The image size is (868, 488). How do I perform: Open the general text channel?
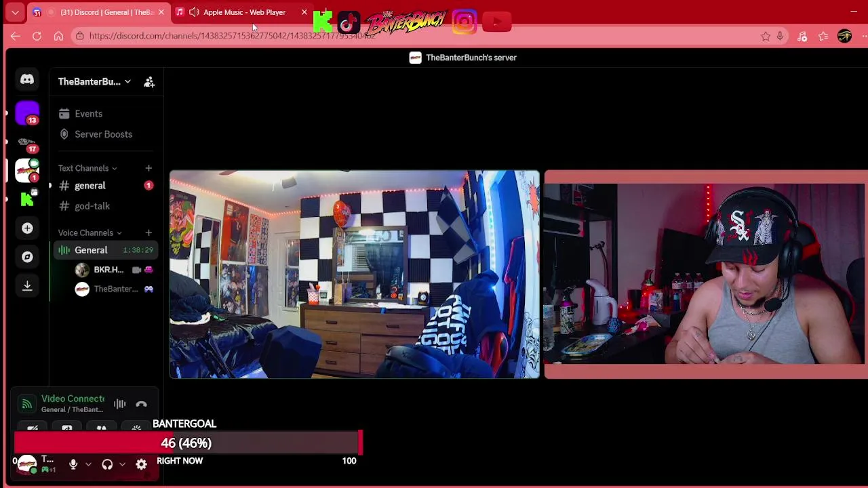coord(105,186)
